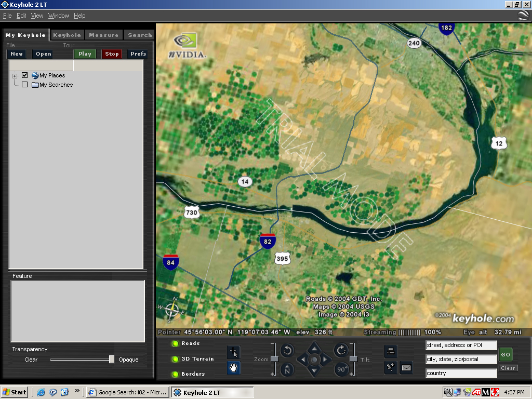Open Prefs settings
Image resolution: width=532 pixels, height=399 pixels.
(138, 54)
